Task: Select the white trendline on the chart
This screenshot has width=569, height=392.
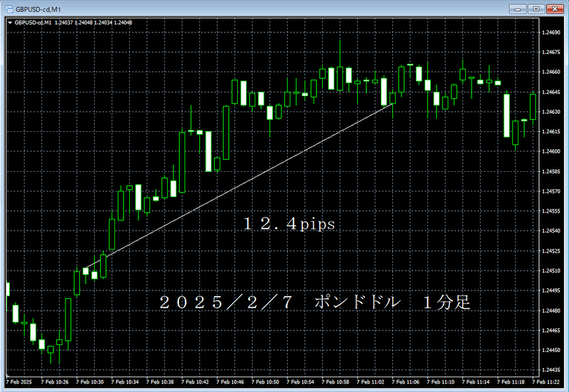Action: click(239, 187)
